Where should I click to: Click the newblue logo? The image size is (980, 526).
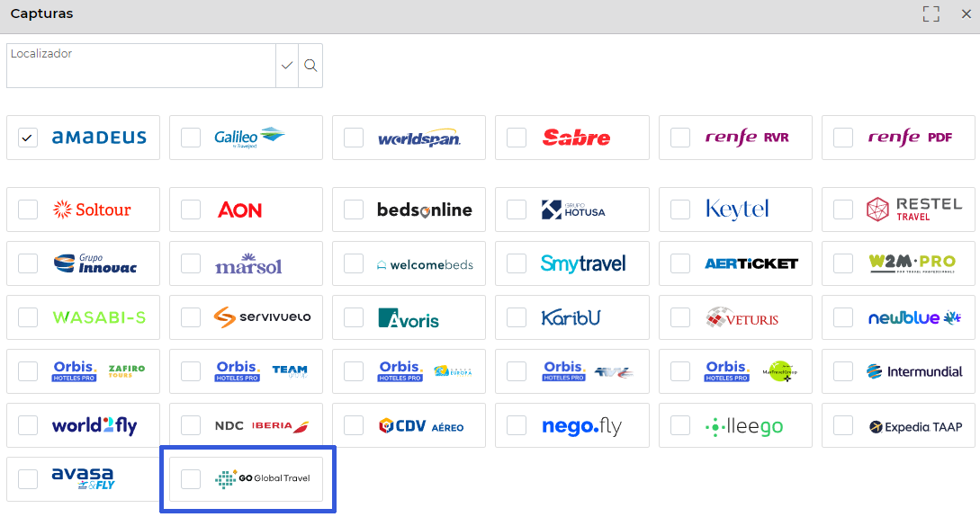914,318
